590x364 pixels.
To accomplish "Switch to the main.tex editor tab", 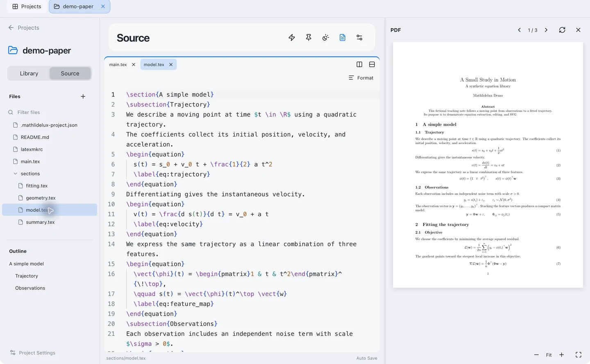I will tap(118, 65).
